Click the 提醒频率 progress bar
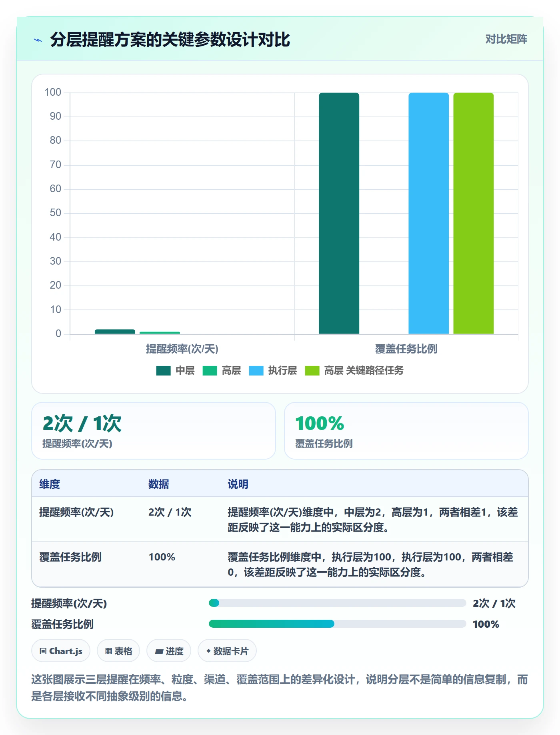Viewport: 560px width, 735px height. 337,603
